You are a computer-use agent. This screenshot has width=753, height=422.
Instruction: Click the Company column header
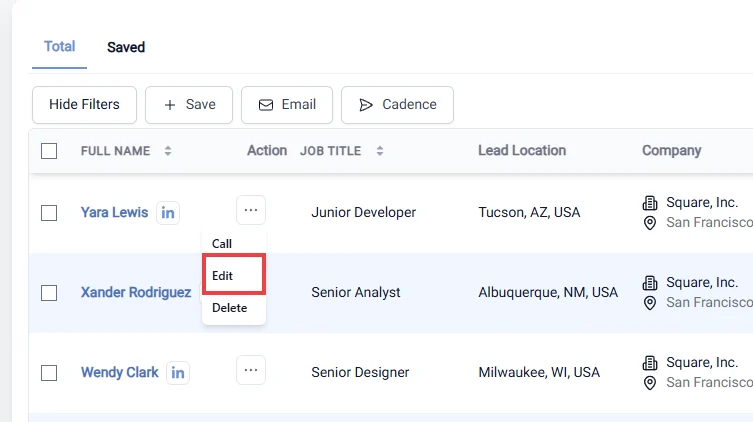(x=672, y=151)
